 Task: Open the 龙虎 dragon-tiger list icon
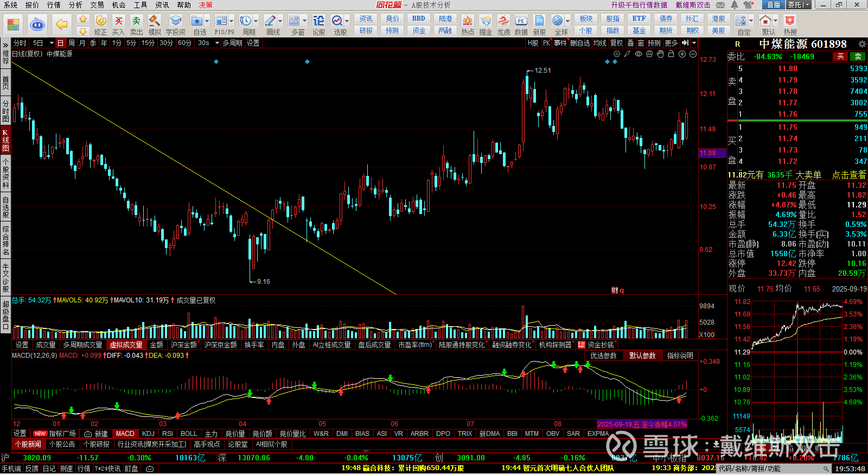click(x=503, y=21)
